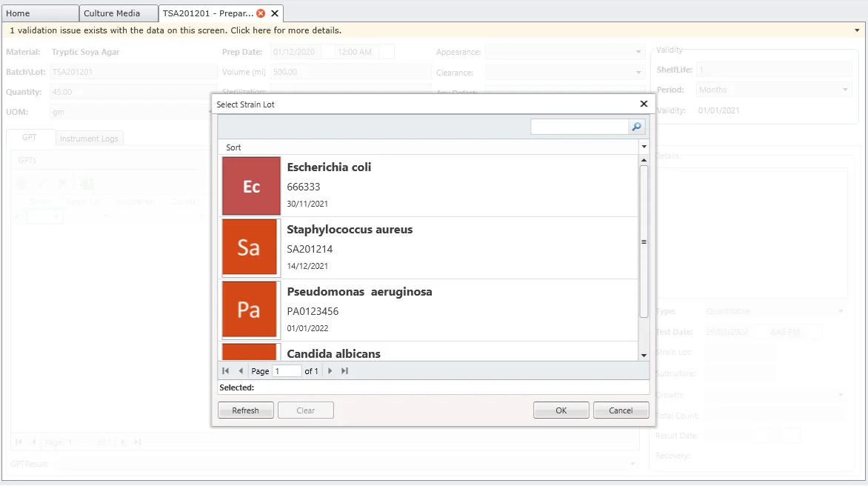Select the Pseudomonas aeruginosa 'Pa' tile
This screenshot has width=868, height=486.
pos(251,310)
